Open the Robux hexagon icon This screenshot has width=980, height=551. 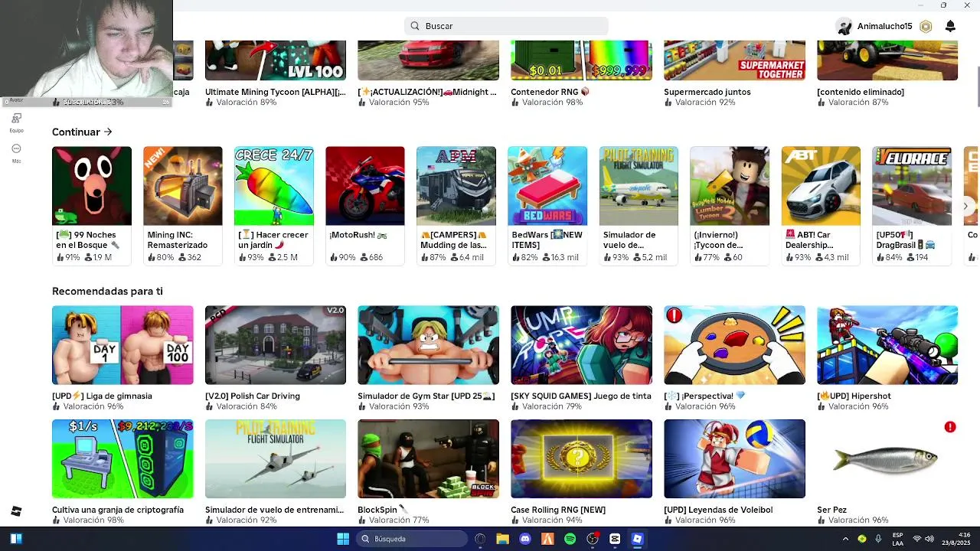pyautogui.click(x=926, y=26)
